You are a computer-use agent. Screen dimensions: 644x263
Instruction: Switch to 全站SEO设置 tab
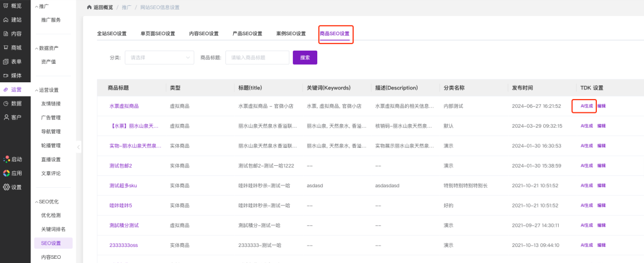tap(112, 34)
